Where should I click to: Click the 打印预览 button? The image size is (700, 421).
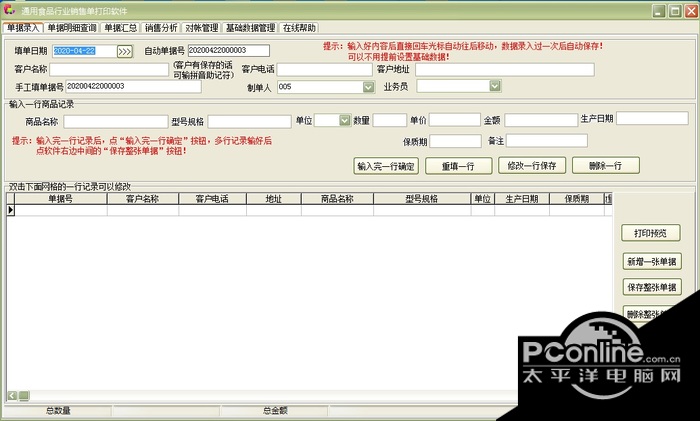click(651, 233)
